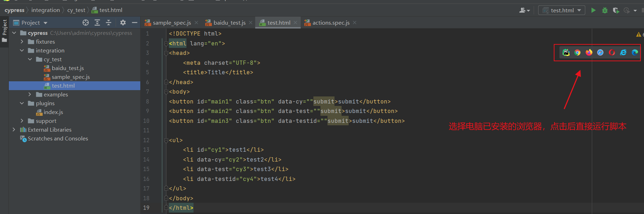Screen dimensions: 644x214
Task: Open page in PyCharm built-in preview
Action: coord(566,52)
